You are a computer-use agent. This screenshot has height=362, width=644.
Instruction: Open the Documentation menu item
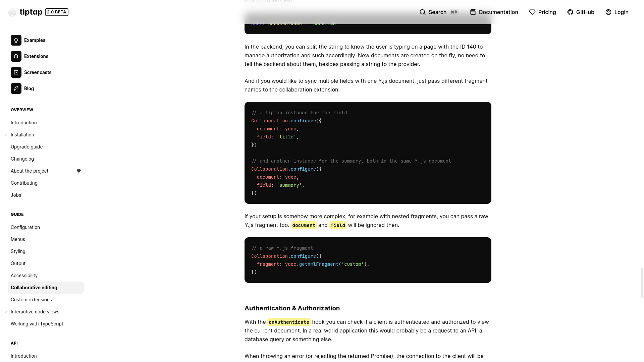tap(498, 12)
